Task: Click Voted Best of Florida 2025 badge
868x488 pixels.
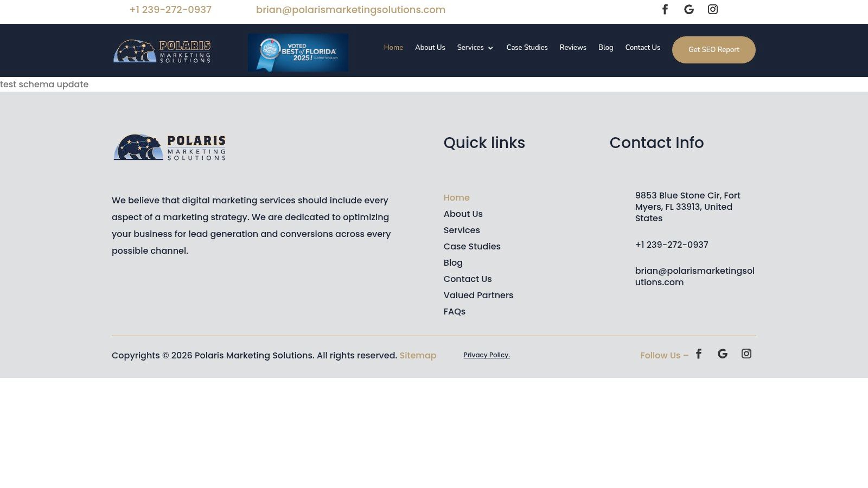Action: pyautogui.click(x=298, y=53)
